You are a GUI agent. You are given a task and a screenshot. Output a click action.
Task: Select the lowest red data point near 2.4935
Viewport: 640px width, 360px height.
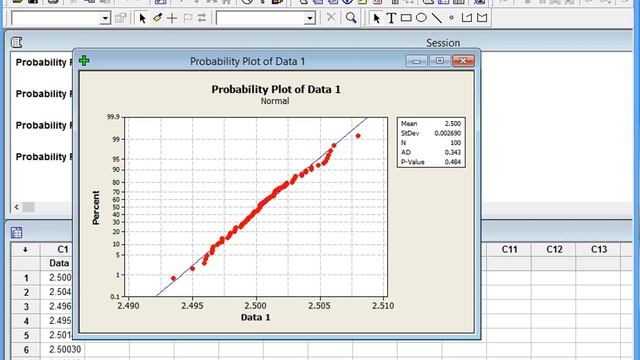[173, 278]
